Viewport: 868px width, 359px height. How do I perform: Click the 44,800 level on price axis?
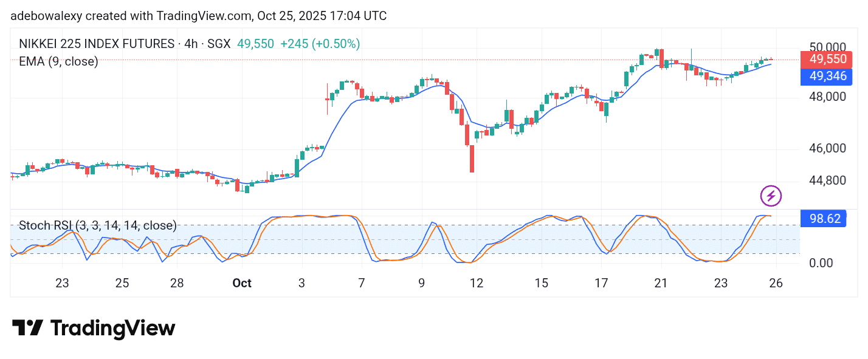coord(827,180)
